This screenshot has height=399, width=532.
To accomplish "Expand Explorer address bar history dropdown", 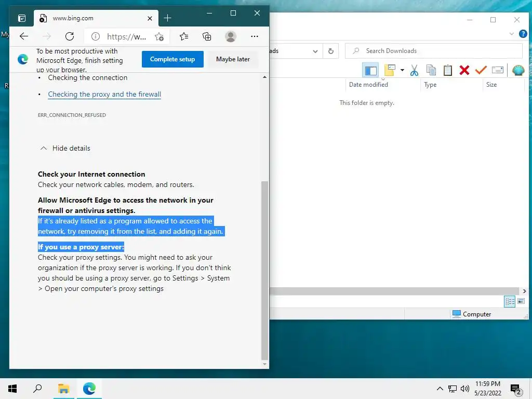I will [x=315, y=51].
